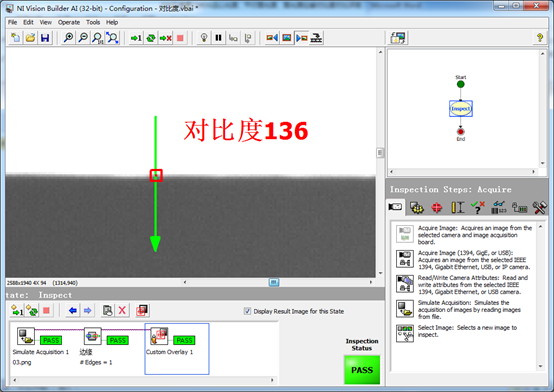
Task: Select the Simulate Acquisition step from palette
Action: 464,310
